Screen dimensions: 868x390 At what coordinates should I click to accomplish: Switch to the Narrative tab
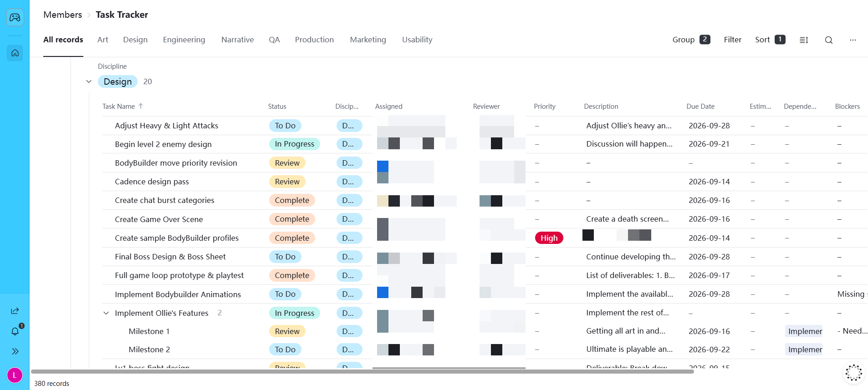237,40
